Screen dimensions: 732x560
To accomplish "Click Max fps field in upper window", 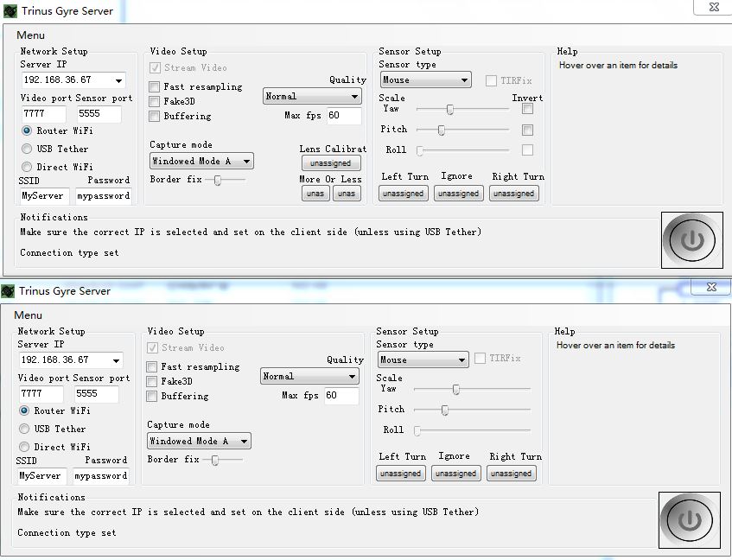I will 344,116.
